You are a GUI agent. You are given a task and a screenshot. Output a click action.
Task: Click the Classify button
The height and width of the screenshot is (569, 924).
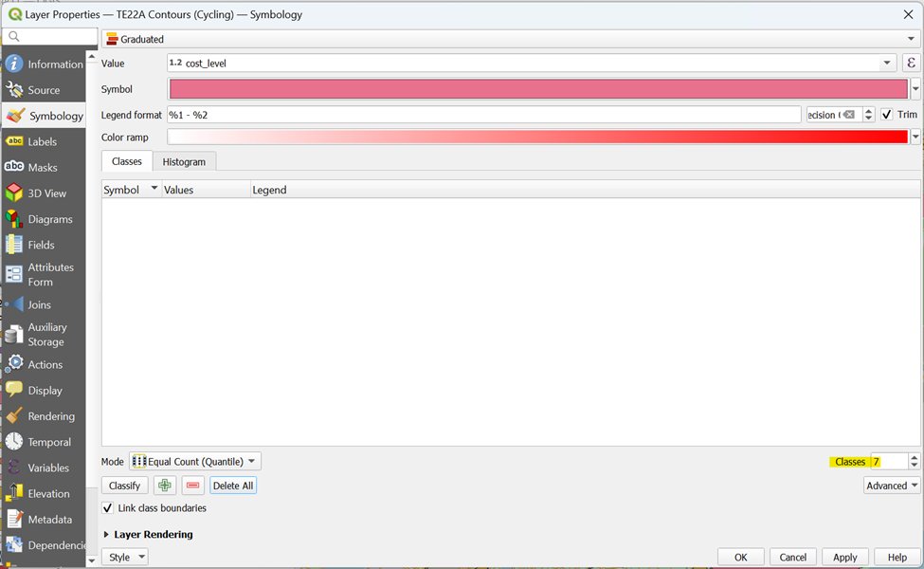tap(124, 486)
